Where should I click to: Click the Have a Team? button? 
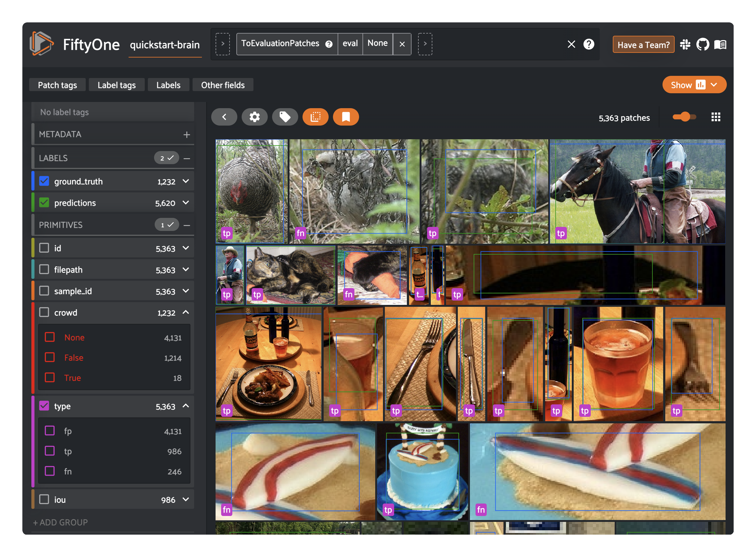[x=643, y=44]
